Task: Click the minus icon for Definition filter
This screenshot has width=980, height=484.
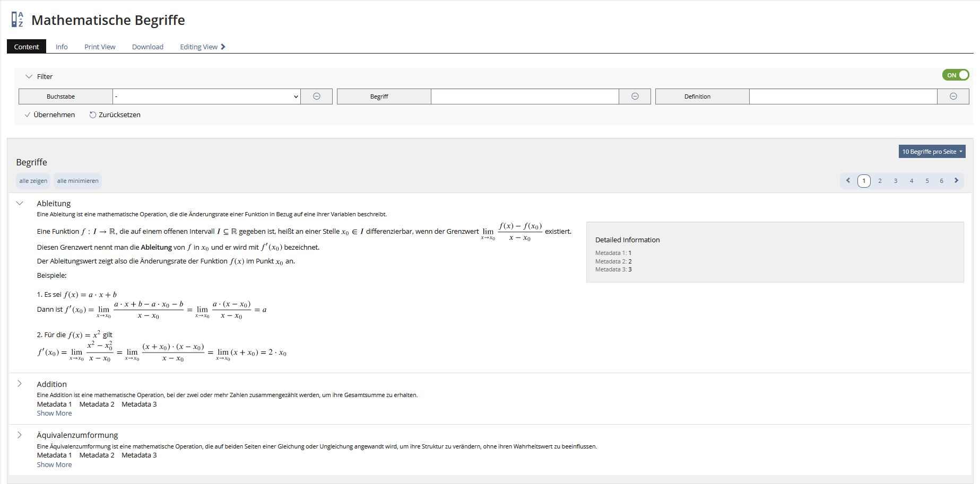Action: coord(953,96)
